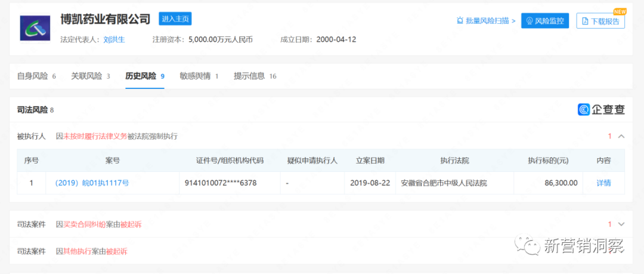Open company homepage via 进入主页 button

[x=175, y=19]
